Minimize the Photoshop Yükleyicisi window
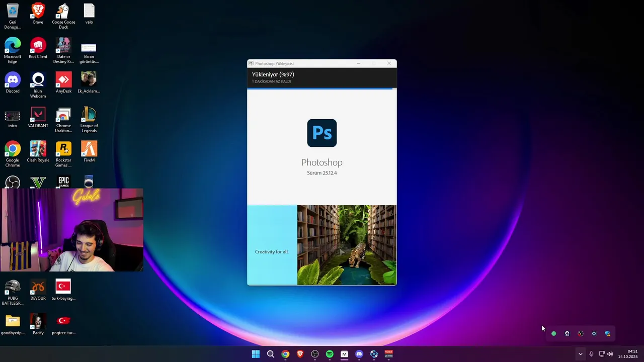The height and width of the screenshot is (362, 644). tap(359, 63)
